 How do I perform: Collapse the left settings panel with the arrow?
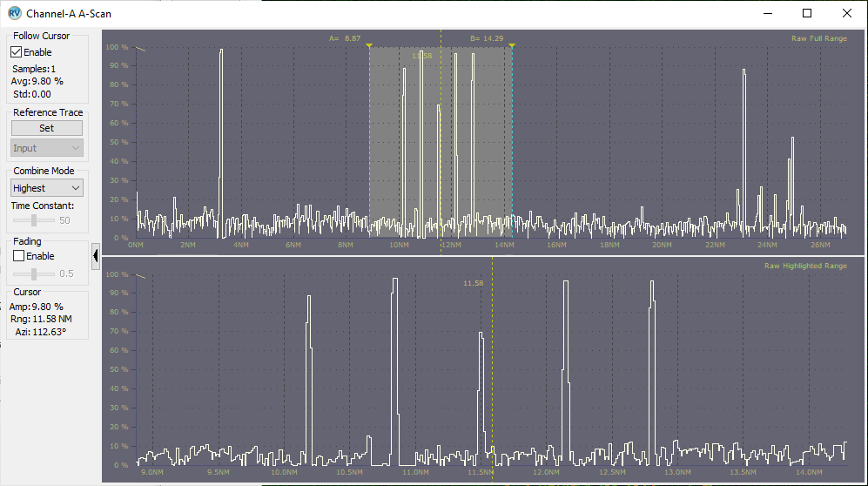pos(95,256)
